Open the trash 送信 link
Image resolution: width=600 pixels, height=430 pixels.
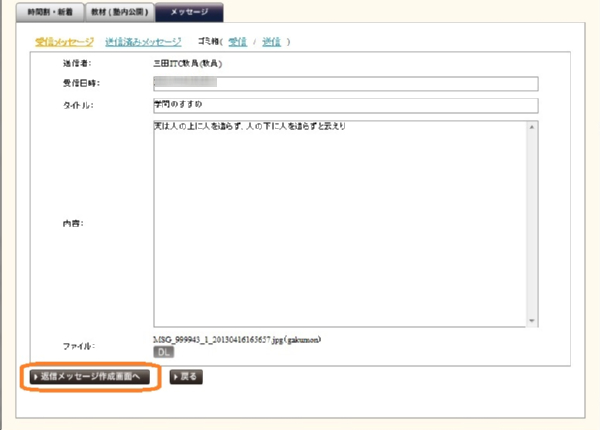(272, 42)
